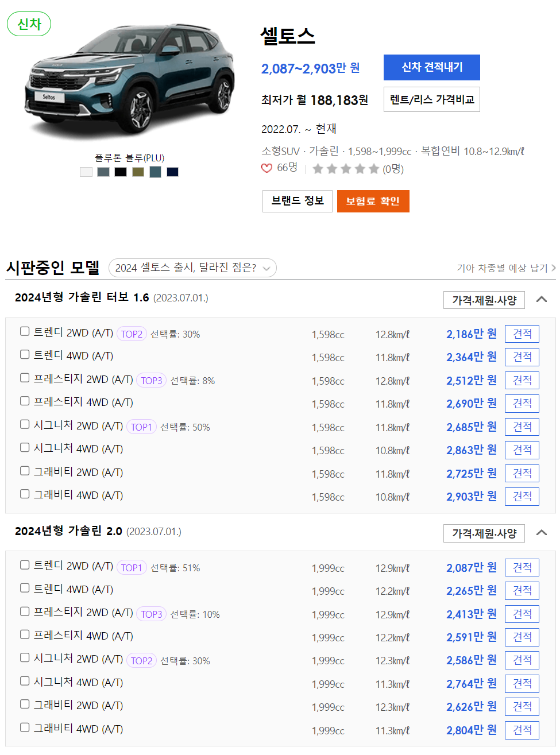Click the 셀토스 title

[x=288, y=36]
